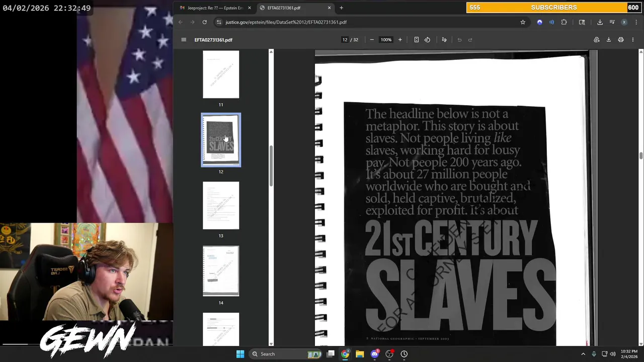Go forward in browser history
Image resolution: width=644 pixels, height=362 pixels.
click(x=192, y=22)
